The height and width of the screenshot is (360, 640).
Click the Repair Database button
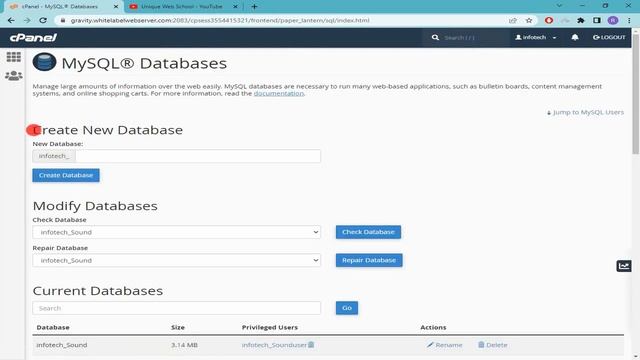(x=369, y=260)
